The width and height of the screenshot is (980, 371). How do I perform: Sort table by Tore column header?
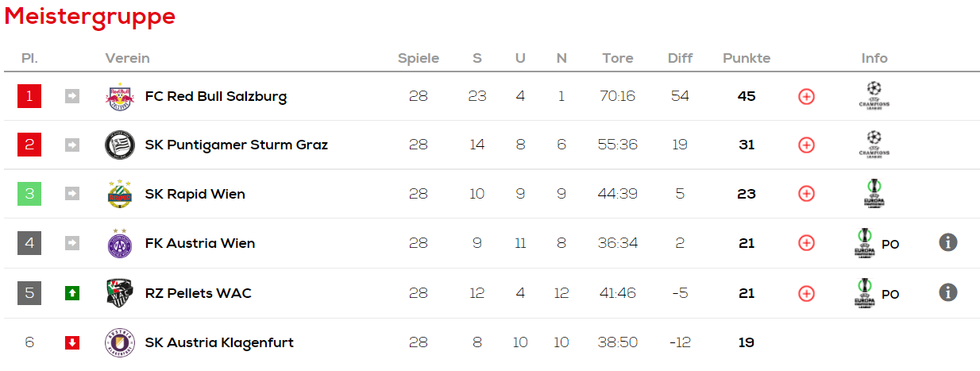coord(618,58)
